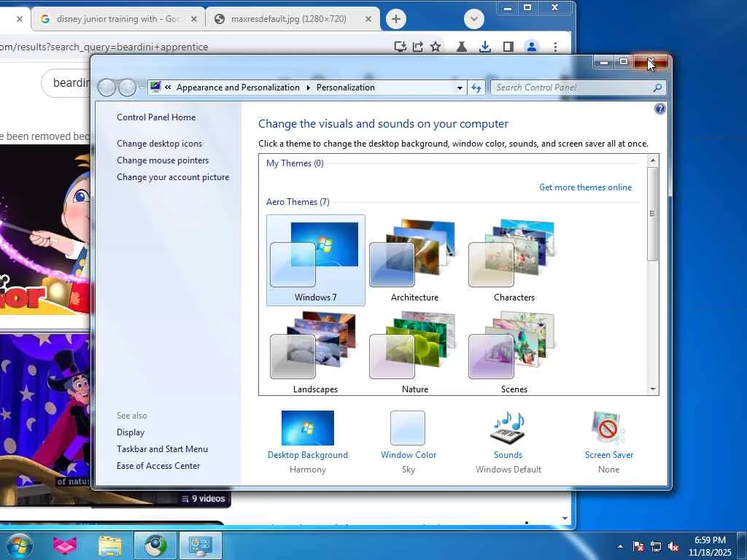Click the Control Panel taskbar button
747x560 pixels.
pyautogui.click(x=201, y=545)
